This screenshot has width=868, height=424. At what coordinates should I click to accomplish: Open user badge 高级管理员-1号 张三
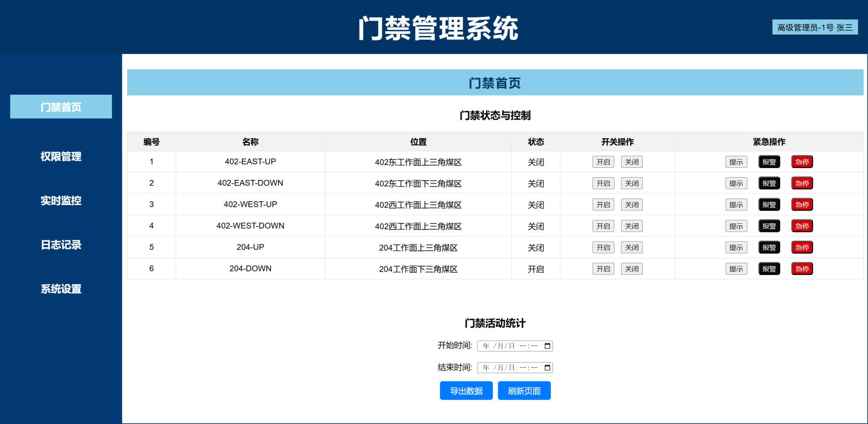pyautogui.click(x=815, y=27)
